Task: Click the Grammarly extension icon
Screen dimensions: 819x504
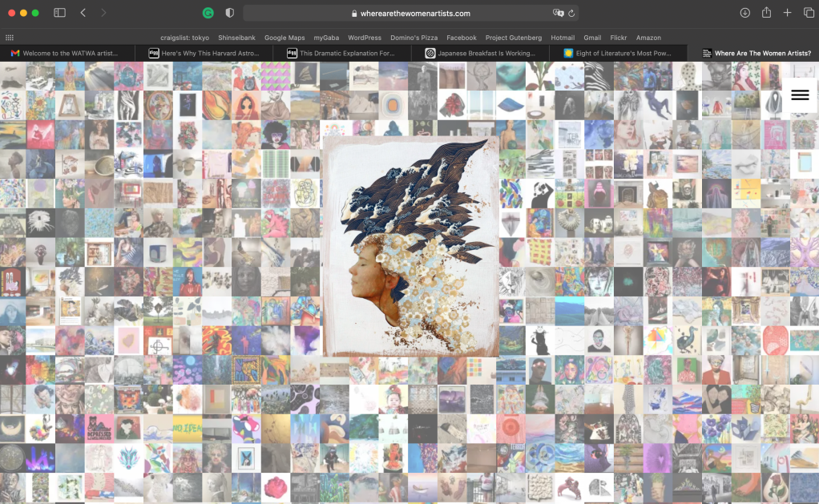Action: pos(208,13)
